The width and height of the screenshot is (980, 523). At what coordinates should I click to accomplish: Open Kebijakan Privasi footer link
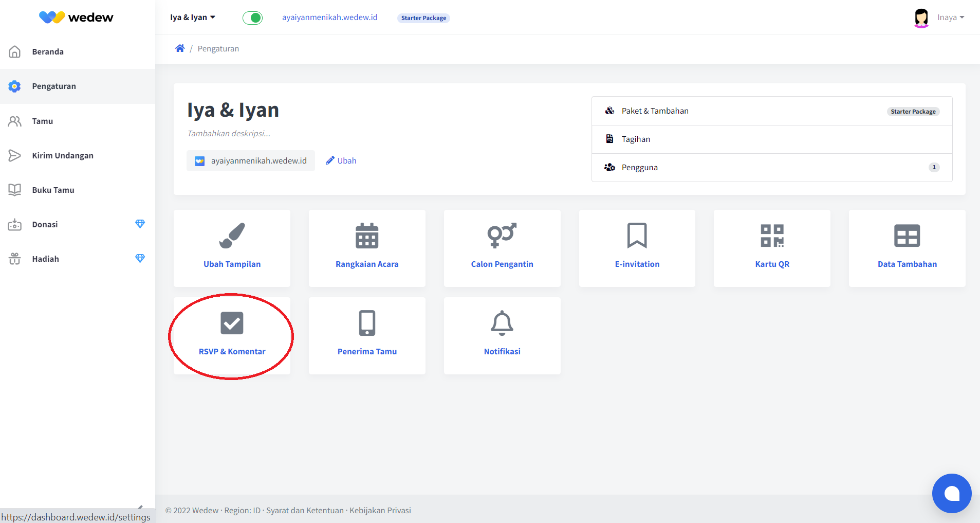[x=380, y=510]
